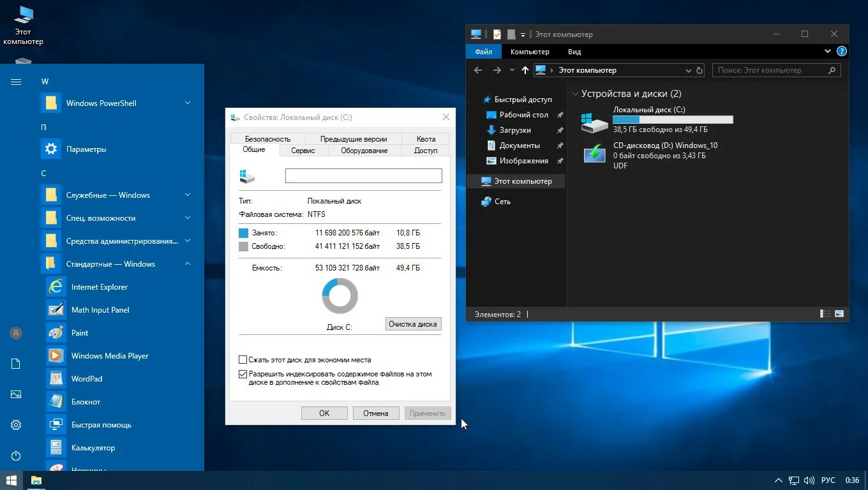
Task: Collapse 'Устройства и диски' group
Action: click(x=575, y=94)
